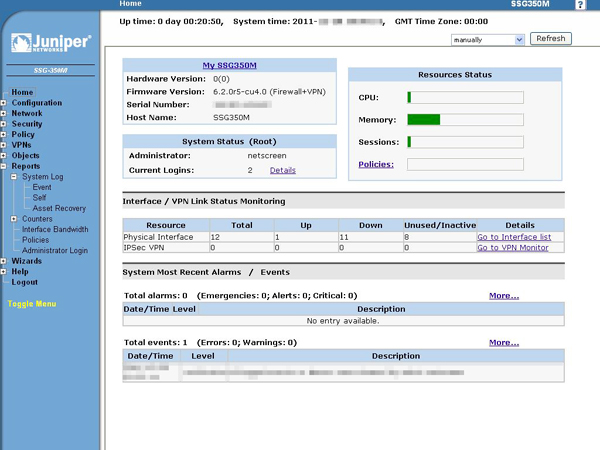This screenshot has height=450, width=600.
Task: Click the Refresh button
Action: point(551,39)
